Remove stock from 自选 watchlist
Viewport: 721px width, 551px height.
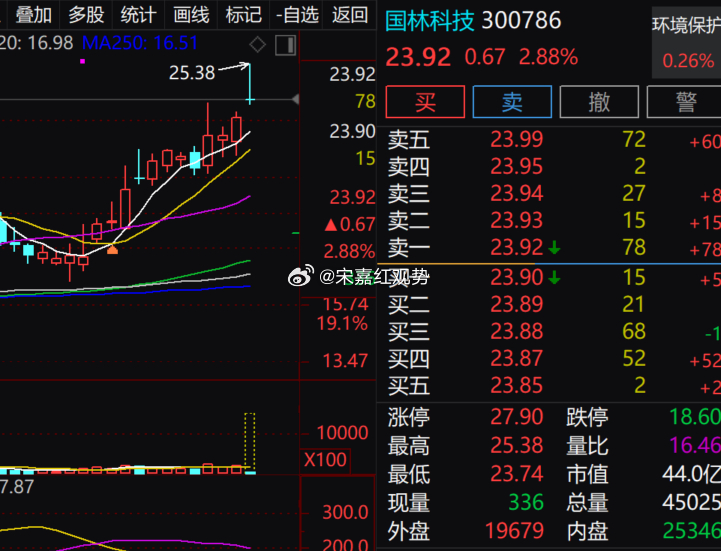tap(297, 15)
